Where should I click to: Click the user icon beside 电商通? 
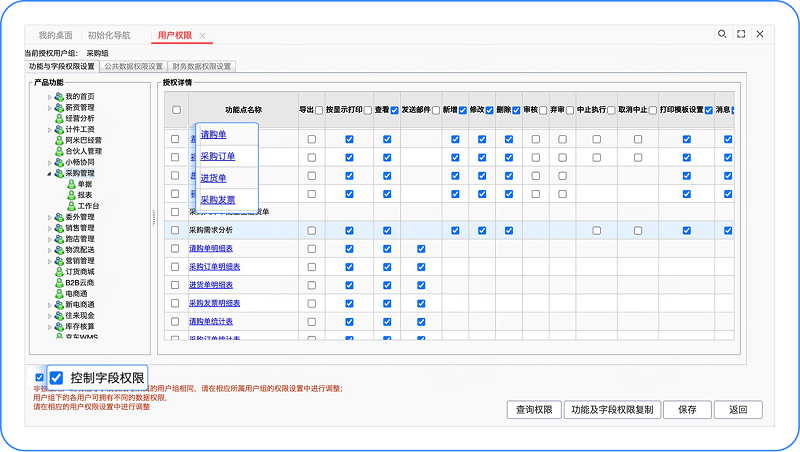click(x=59, y=294)
